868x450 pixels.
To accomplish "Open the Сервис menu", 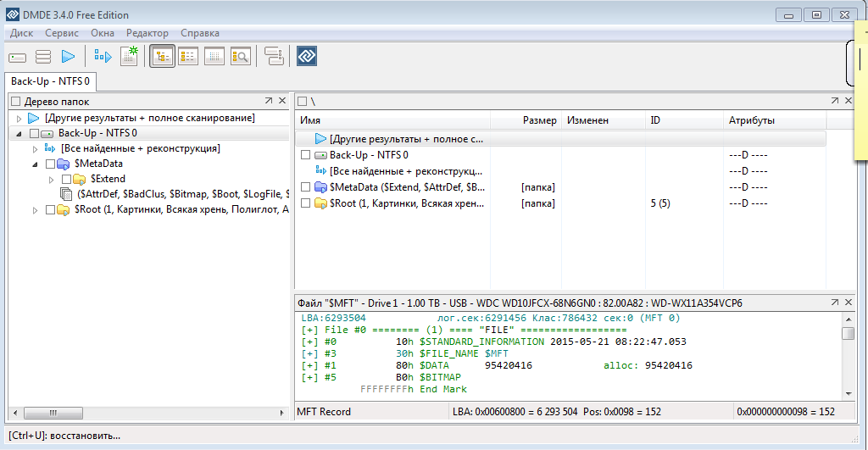I will coord(61,33).
